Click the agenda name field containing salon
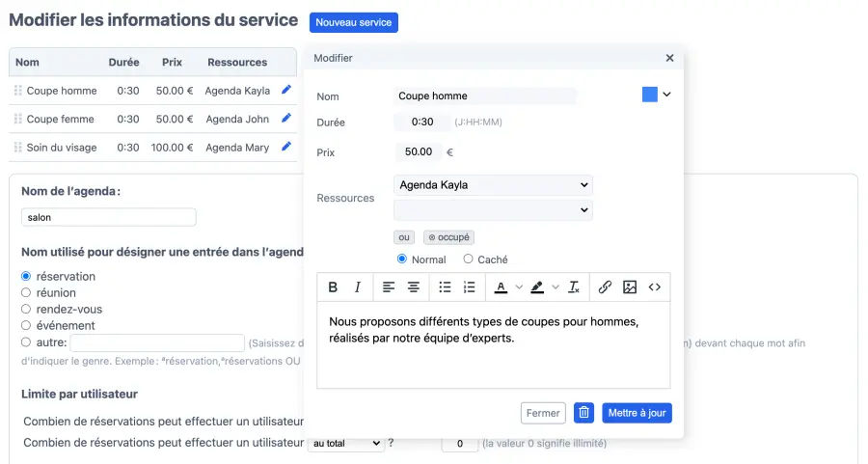This screenshot has width=868, height=464. 108,218
